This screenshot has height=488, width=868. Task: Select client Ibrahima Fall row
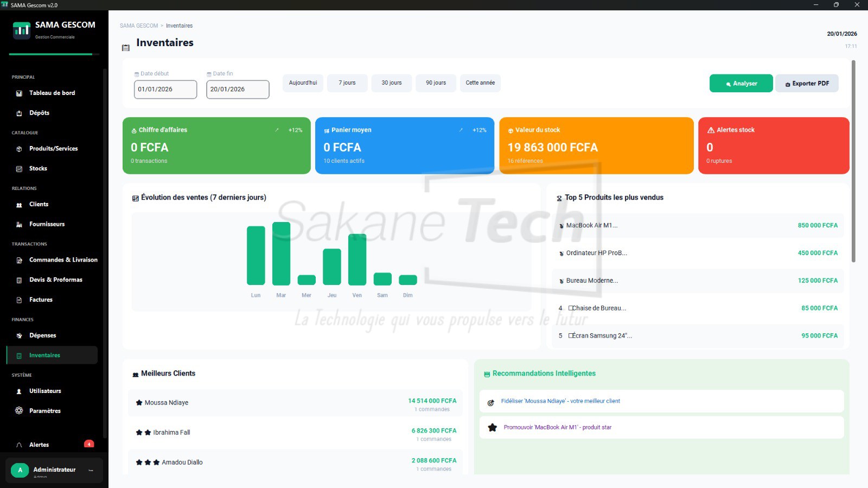click(x=296, y=433)
